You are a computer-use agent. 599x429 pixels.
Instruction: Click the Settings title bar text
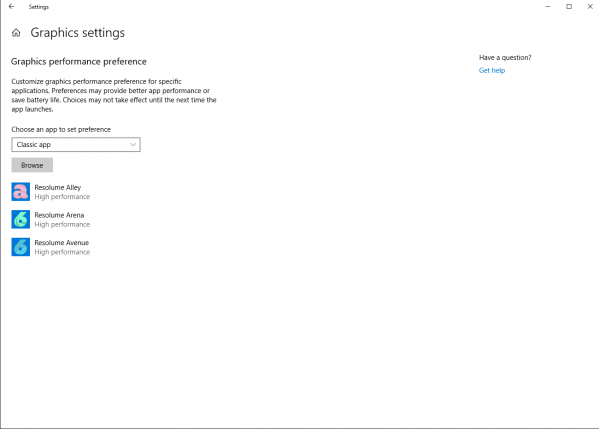click(x=39, y=7)
